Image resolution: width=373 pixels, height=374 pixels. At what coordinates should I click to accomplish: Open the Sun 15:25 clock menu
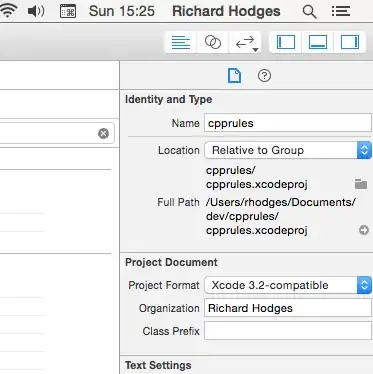(122, 11)
